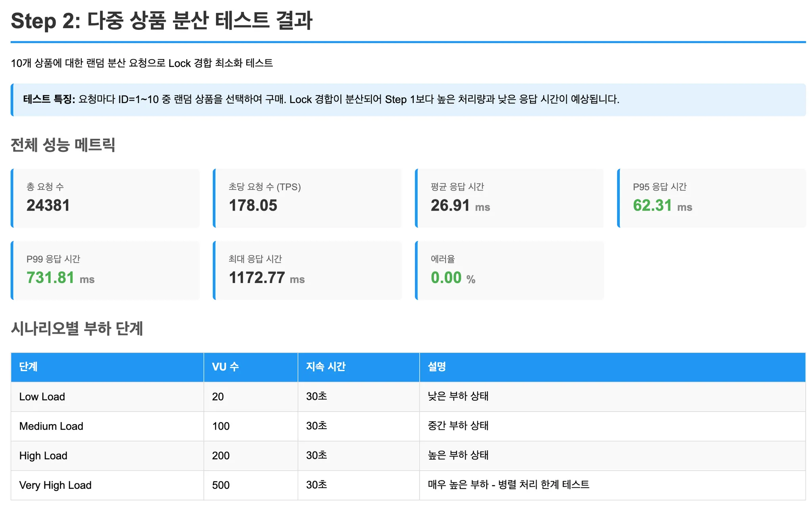Click the 전체 성능 메트릭 heading
Viewport: 812px width, 513px height.
[63, 145]
